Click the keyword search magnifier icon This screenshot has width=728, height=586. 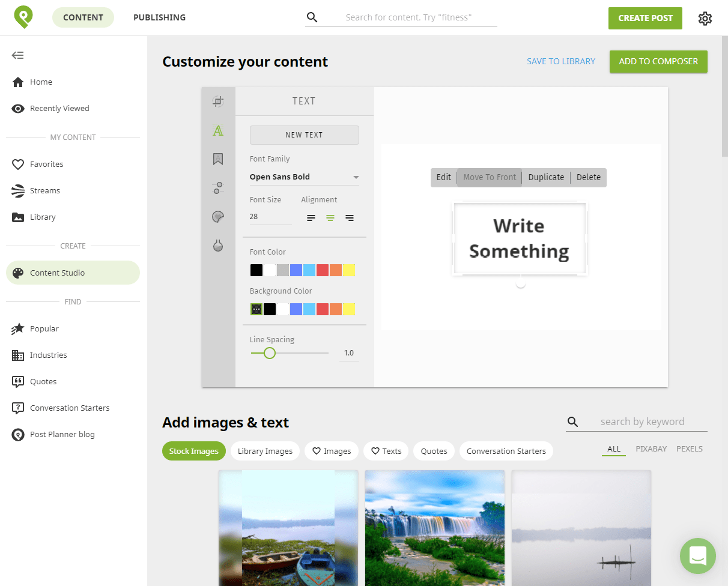[573, 422]
